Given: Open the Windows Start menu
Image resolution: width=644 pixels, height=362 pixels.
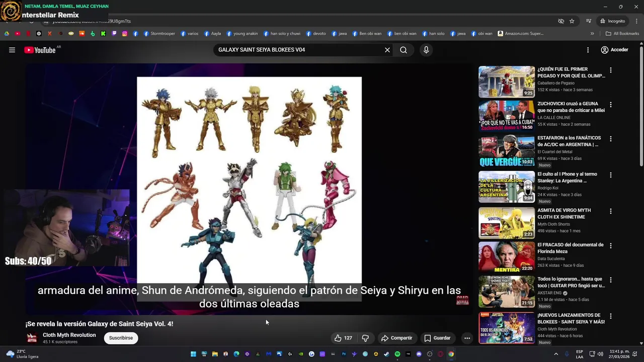Looking at the screenshot, I should [193, 354].
